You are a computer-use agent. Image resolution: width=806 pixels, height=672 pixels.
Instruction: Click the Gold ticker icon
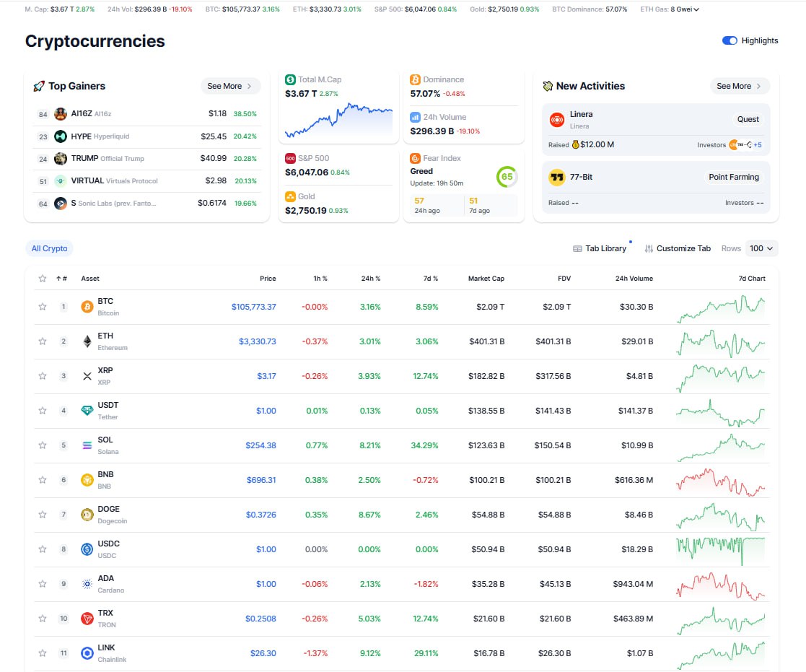coord(290,196)
